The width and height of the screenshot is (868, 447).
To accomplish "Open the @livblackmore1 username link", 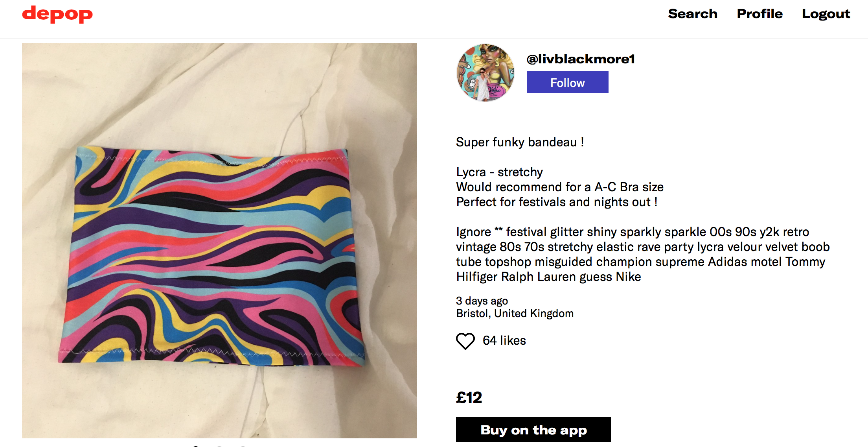I will click(x=581, y=59).
